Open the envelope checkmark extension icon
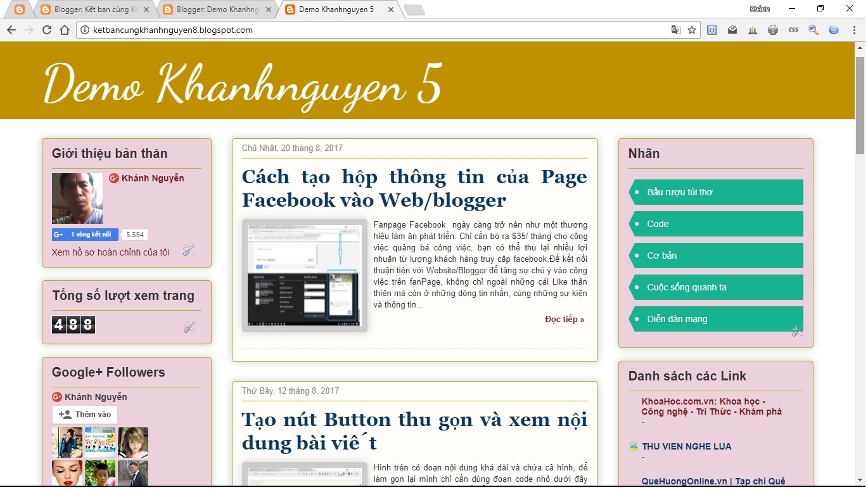 tap(732, 30)
